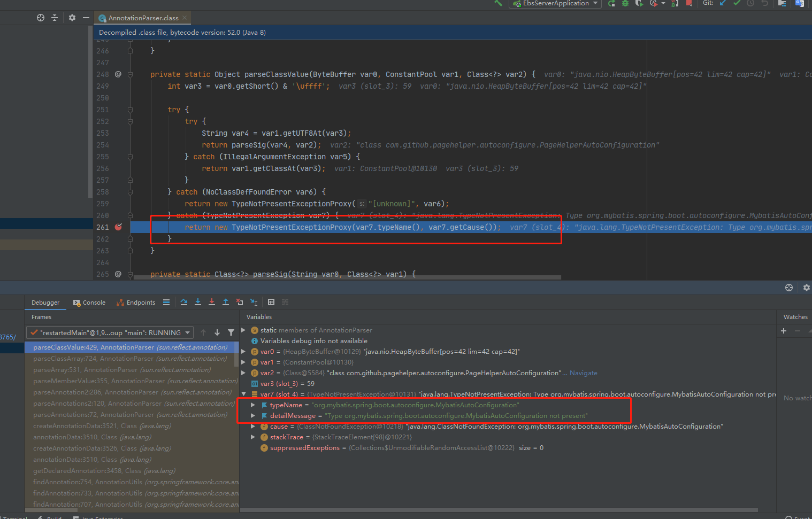Expand the typeName field node
The height and width of the screenshot is (519, 812).
[x=253, y=405]
